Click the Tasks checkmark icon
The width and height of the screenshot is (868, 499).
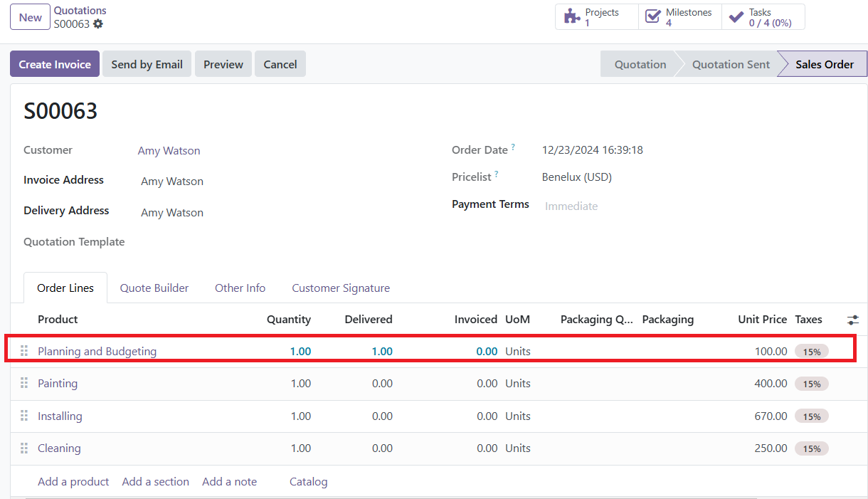click(736, 17)
